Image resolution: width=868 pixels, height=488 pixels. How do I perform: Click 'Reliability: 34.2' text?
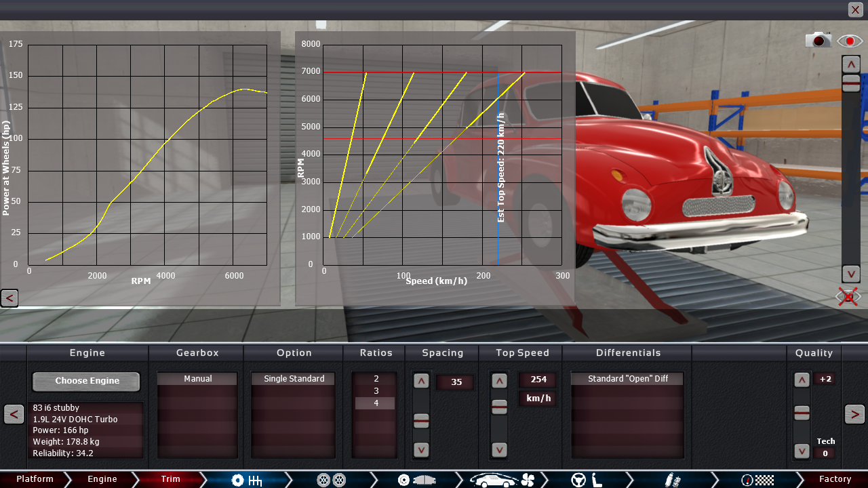tap(63, 453)
